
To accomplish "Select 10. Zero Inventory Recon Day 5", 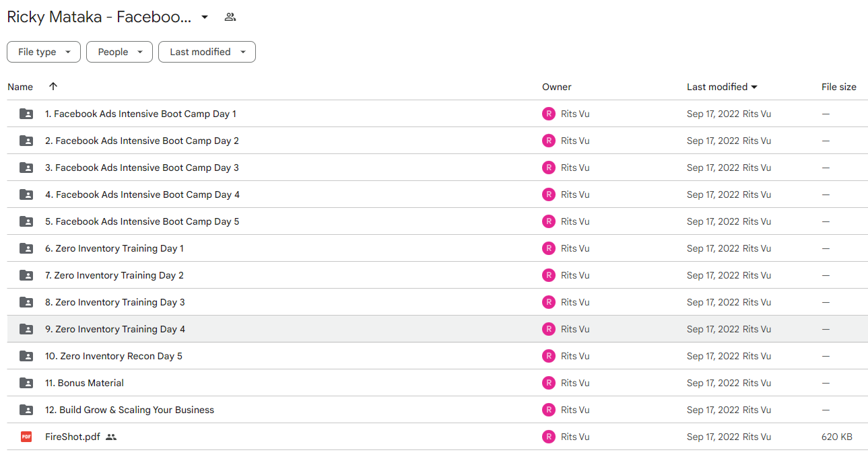I will [x=114, y=356].
